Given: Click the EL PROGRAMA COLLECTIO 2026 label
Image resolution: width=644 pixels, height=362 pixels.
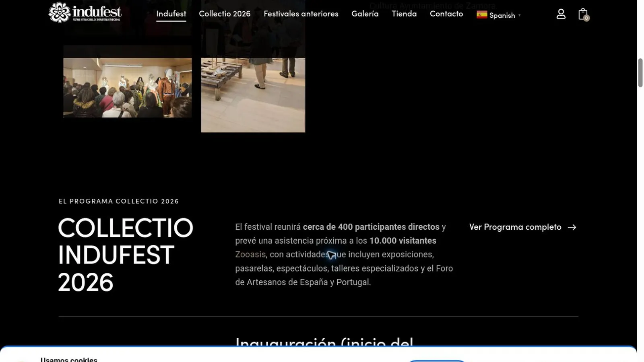Looking at the screenshot, I should [x=119, y=201].
